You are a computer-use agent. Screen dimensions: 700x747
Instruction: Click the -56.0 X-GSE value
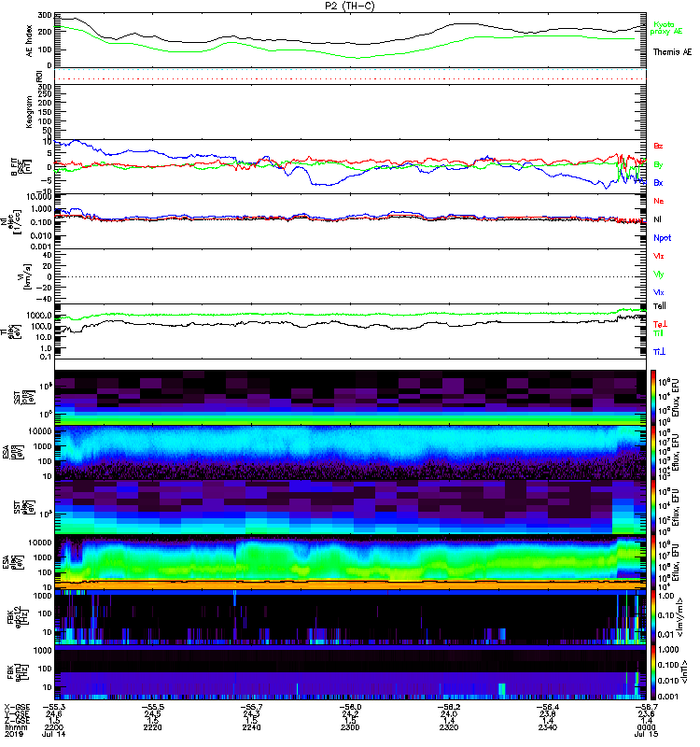(x=350, y=707)
